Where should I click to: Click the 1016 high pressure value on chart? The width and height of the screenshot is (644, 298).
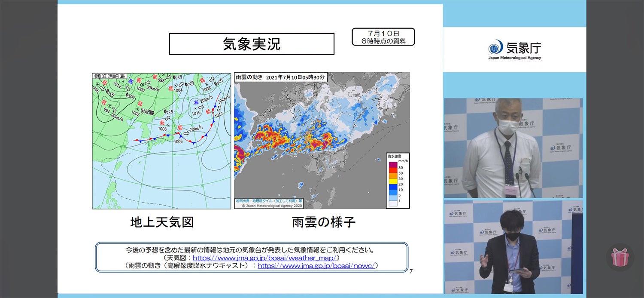coord(196,113)
